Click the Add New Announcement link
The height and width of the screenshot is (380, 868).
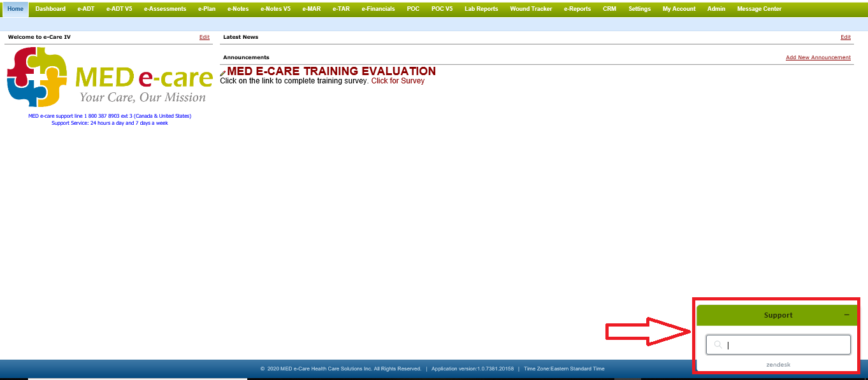(x=818, y=58)
